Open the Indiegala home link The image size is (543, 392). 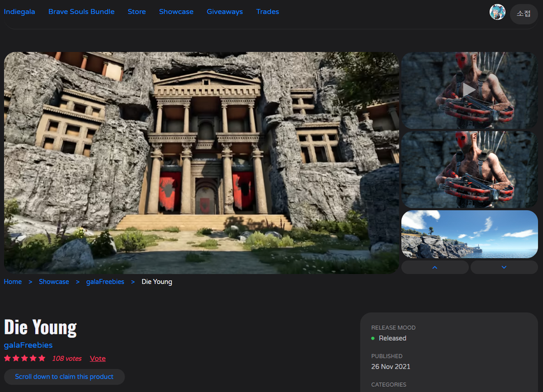coord(19,11)
